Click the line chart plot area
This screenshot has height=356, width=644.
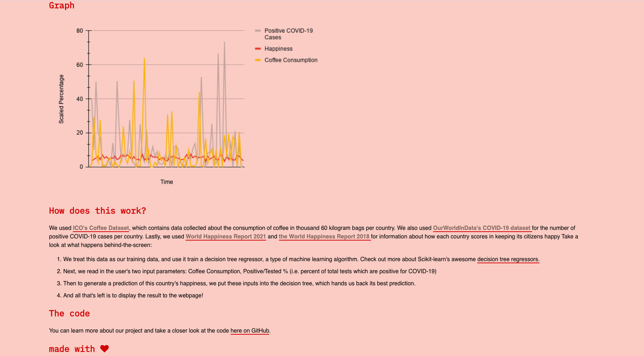167,99
